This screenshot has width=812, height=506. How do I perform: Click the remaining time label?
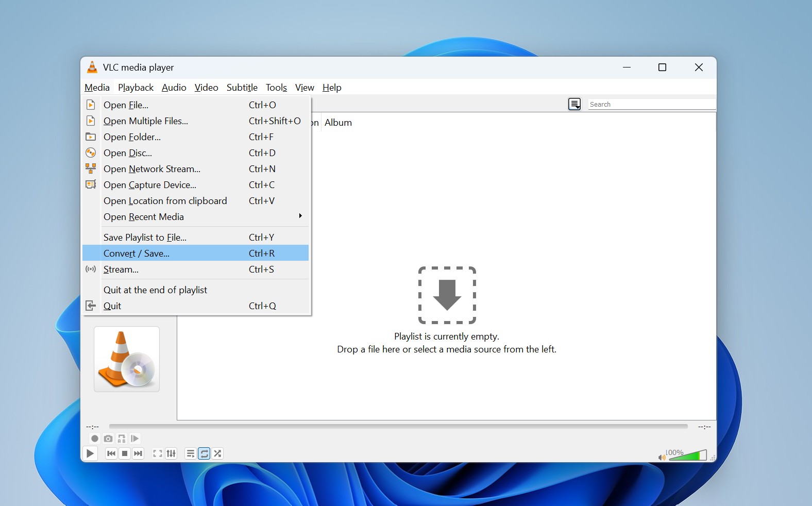(x=704, y=427)
